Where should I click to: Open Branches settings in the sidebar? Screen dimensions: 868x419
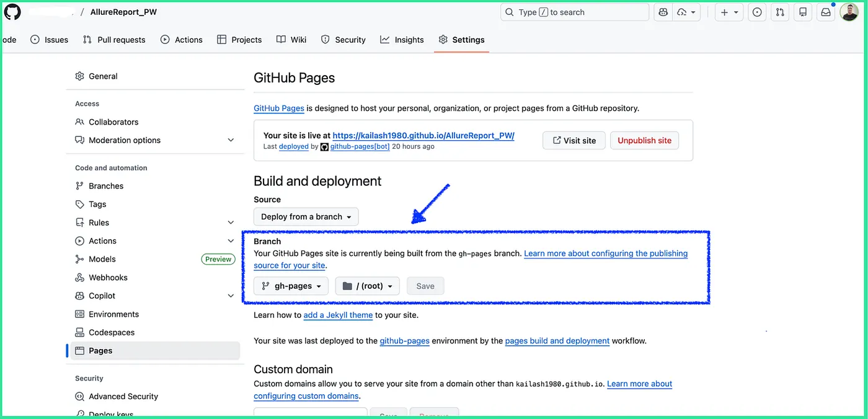click(155, 186)
